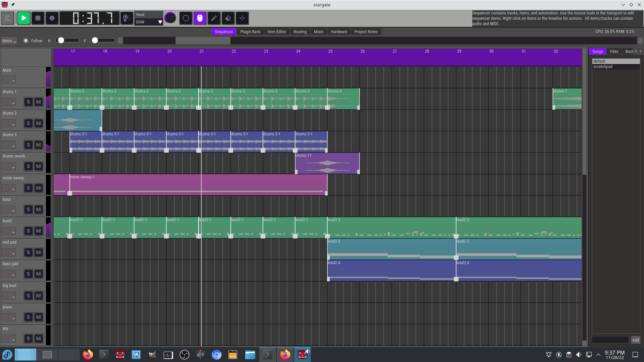The height and width of the screenshot is (362, 644).
Task: Click the ear listen-mode icon
Action: coord(127,18)
